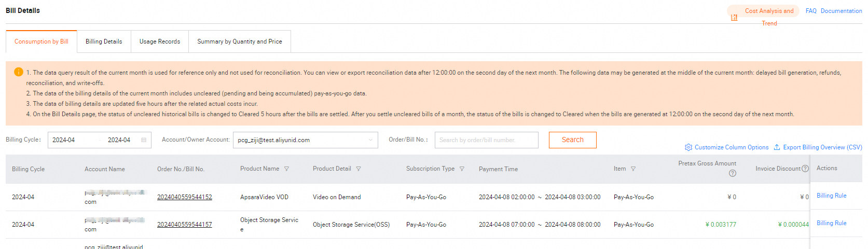Click the Subscription Type filter funnel

coord(462,169)
